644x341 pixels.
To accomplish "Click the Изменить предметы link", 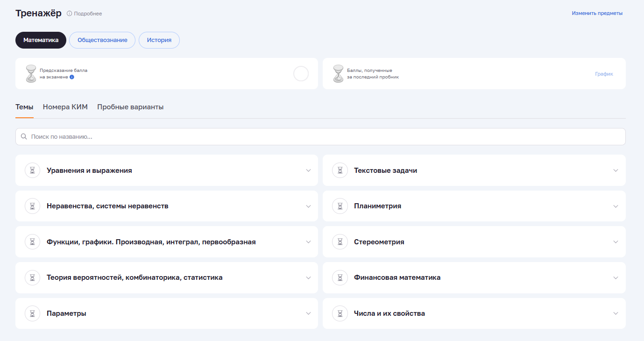I will [597, 14].
